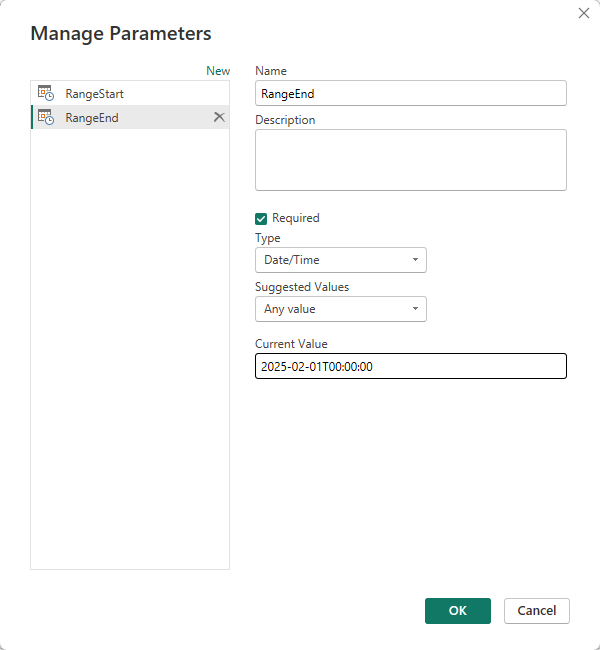Click the Current Value field with 2025-02-01T00:00:00
Screen dimensions: 600x650
(410, 367)
